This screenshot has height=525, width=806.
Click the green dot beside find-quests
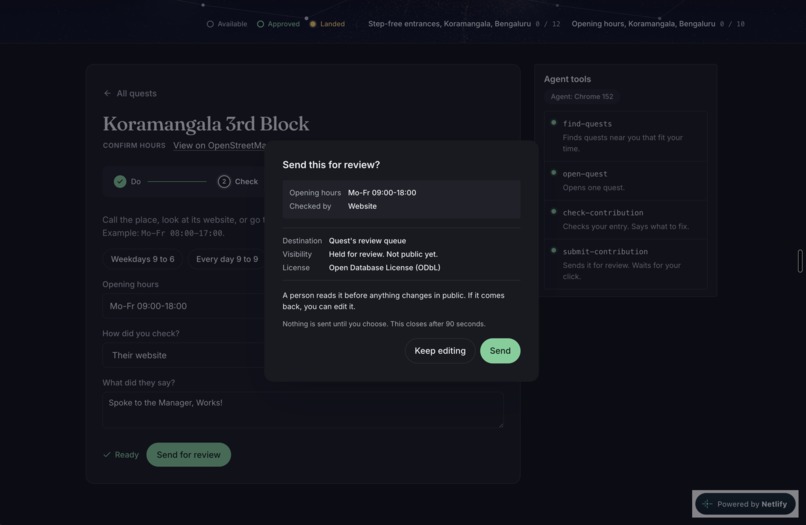554,122
